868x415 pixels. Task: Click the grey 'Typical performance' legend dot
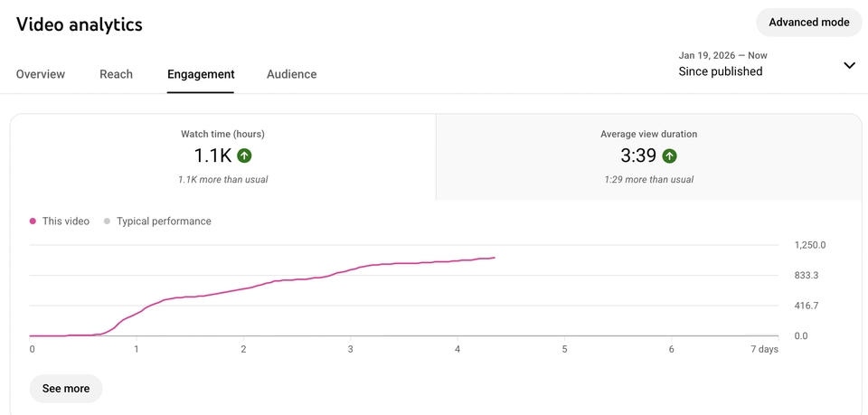click(x=107, y=222)
